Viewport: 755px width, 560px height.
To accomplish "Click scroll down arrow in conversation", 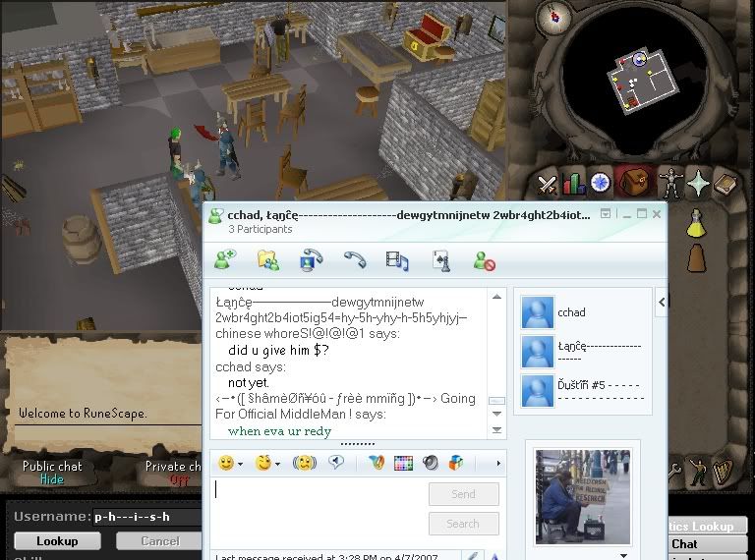I will pyautogui.click(x=496, y=415).
